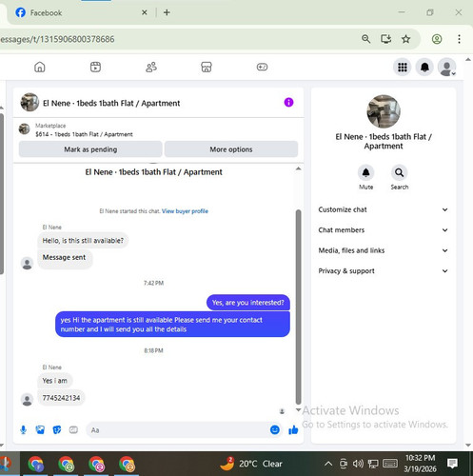Open the Gaming controller icon
Screen dimensions: 473x476
pyautogui.click(x=262, y=67)
